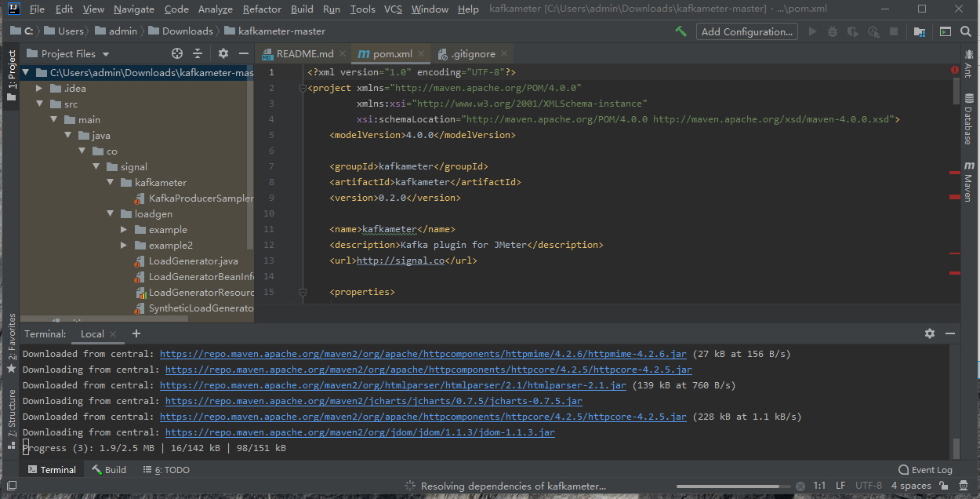The width and height of the screenshot is (980, 499).
Task: Click the Build Project hammer icon
Action: coord(681,31)
